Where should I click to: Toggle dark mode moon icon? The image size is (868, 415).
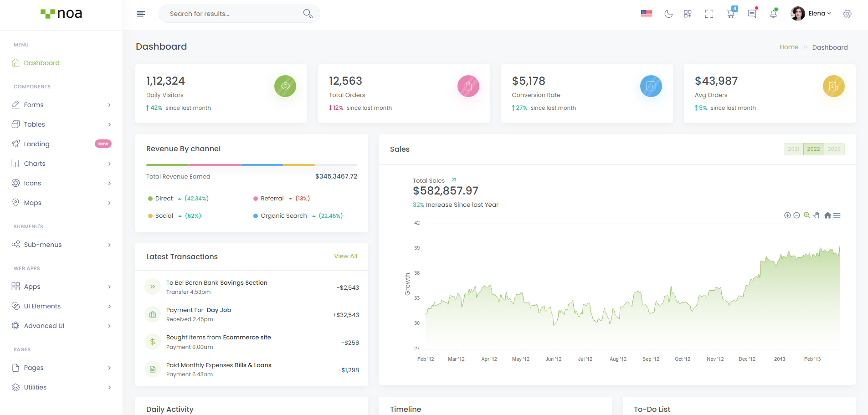668,14
